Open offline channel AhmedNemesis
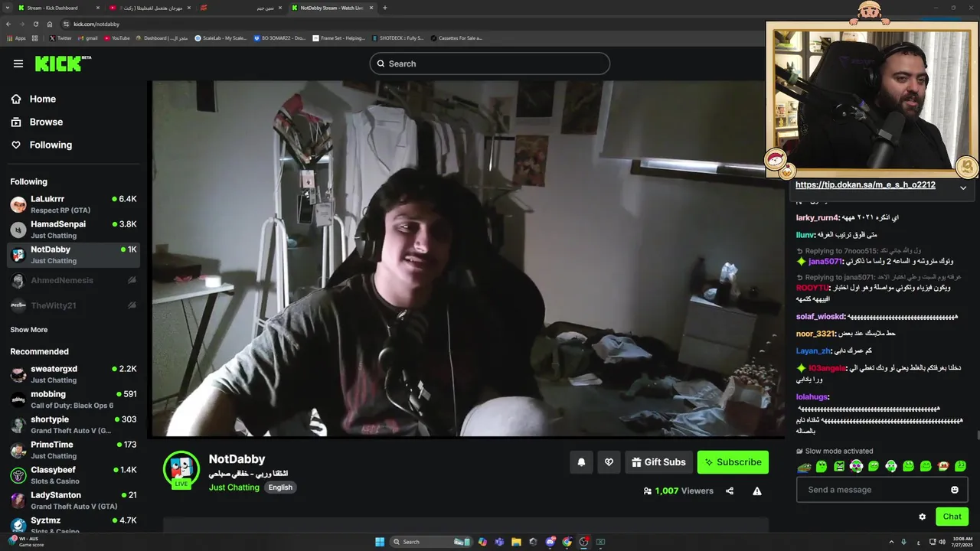The height and width of the screenshot is (551, 980). [x=73, y=280]
